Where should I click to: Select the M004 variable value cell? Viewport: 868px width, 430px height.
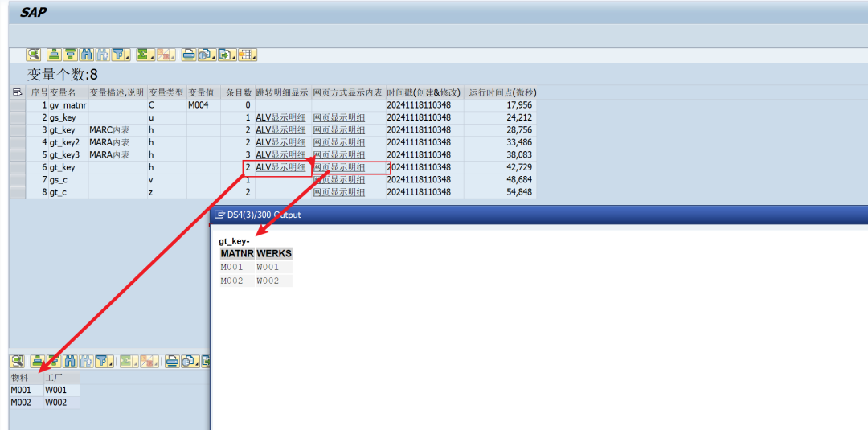[x=203, y=104]
